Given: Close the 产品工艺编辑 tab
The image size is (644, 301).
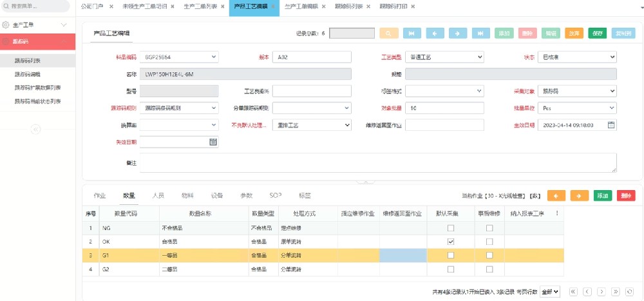Looking at the screenshot, I should (x=272, y=6).
